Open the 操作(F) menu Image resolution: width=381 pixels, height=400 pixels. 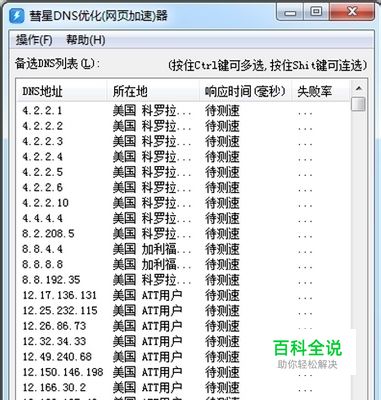coord(34,40)
